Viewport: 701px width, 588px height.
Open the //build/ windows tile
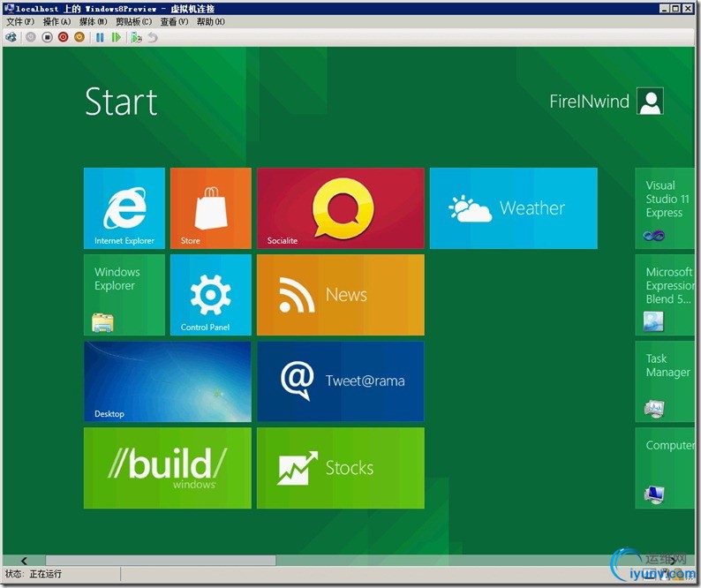tap(168, 468)
